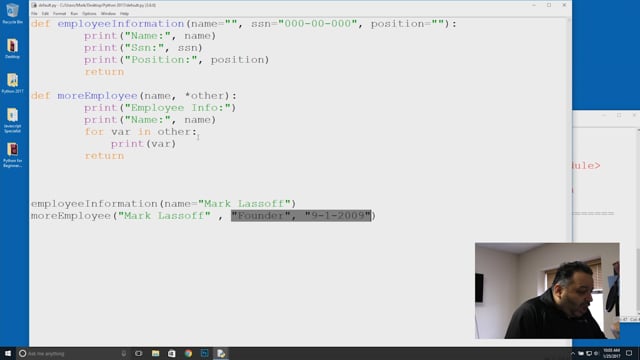This screenshot has width=640, height=360.
Task: Select the Python 2017 folder icon
Action: coord(12,83)
